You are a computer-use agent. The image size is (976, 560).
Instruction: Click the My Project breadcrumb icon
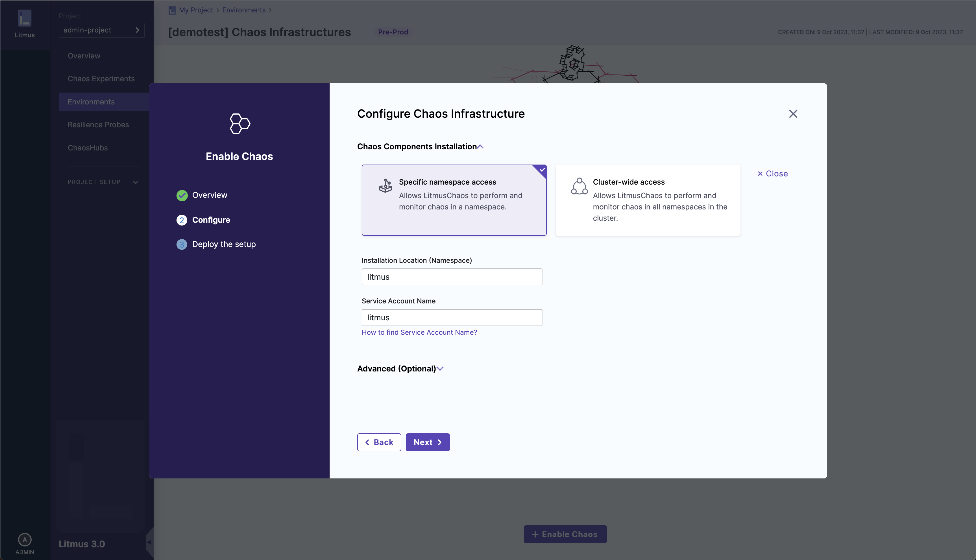click(172, 10)
